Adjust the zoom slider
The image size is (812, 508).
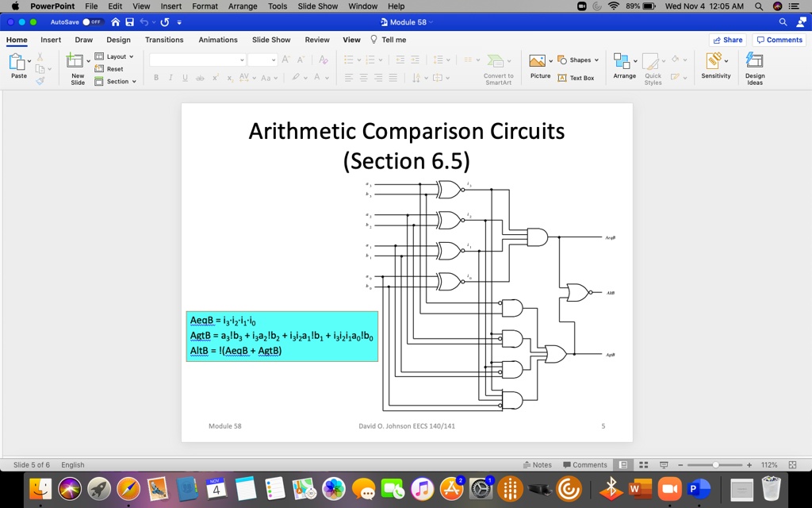(x=715, y=465)
